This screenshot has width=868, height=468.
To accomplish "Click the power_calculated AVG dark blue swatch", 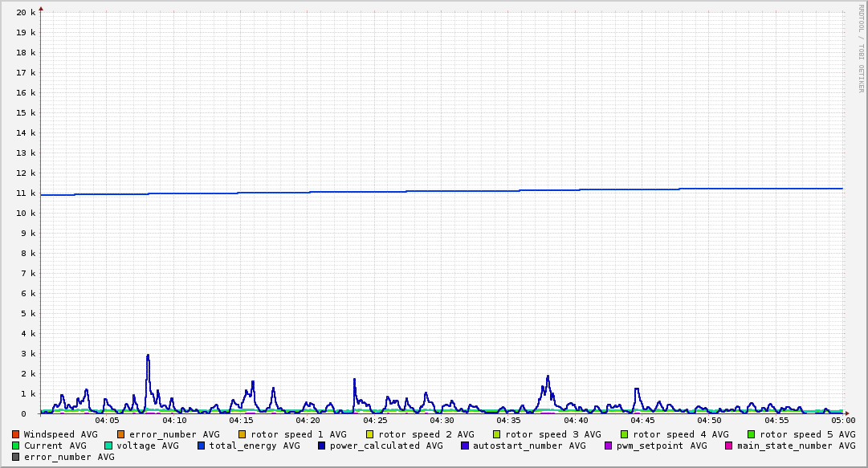I will click(x=322, y=446).
